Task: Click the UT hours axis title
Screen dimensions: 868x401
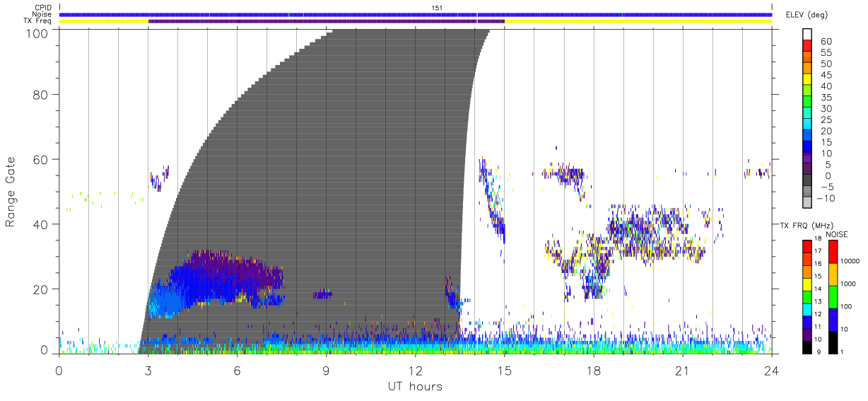Action: point(414,386)
